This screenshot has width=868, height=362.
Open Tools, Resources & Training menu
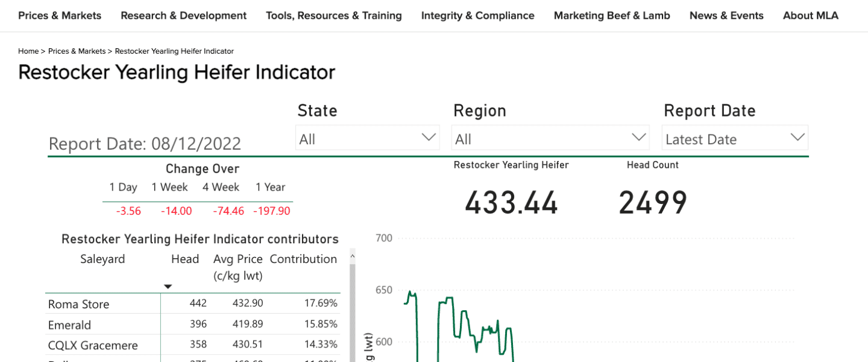coord(334,16)
